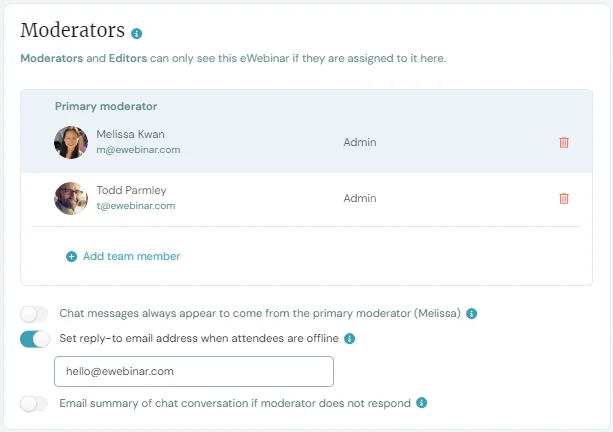Viewport: 613px width, 432px height.
Task: Click Admin role in Melissa Kwan row
Action: [360, 142]
